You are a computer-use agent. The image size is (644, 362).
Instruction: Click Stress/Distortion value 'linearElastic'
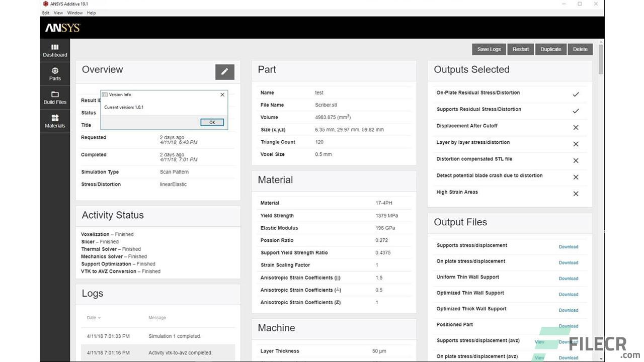[x=173, y=185]
